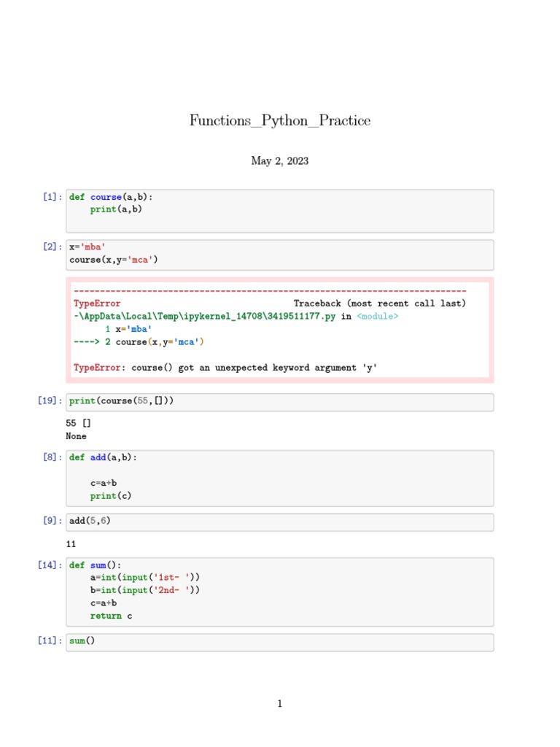The image size is (560, 747).
Task: Click the def course(a,b) code cell
Action: 279,211
